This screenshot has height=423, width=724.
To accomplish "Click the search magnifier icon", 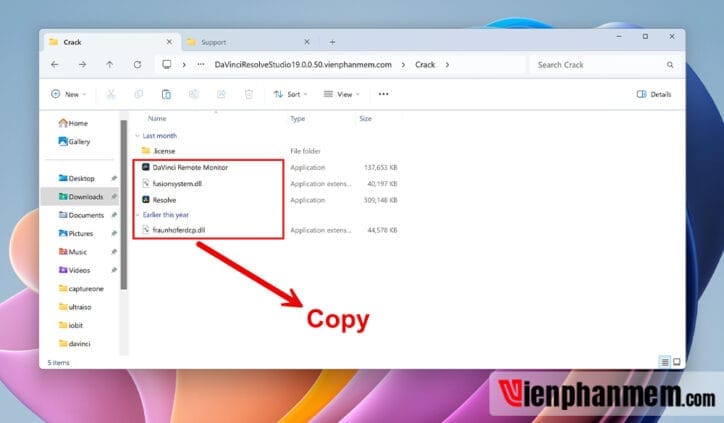I will (x=670, y=65).
